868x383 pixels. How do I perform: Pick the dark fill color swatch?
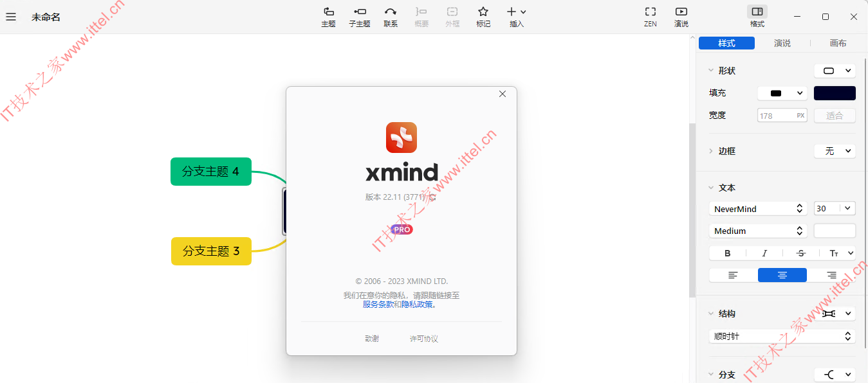pyautogui.click(x=835, y=93)
